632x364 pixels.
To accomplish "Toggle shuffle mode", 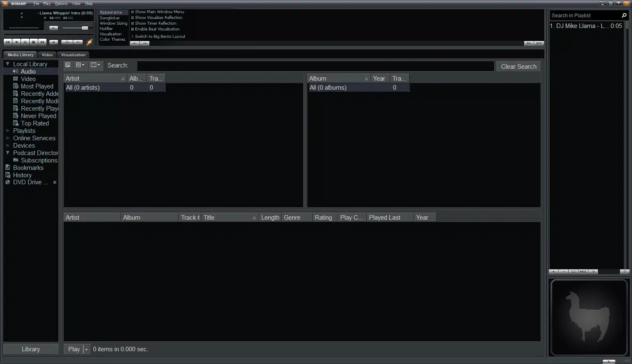I will point(67,42).
